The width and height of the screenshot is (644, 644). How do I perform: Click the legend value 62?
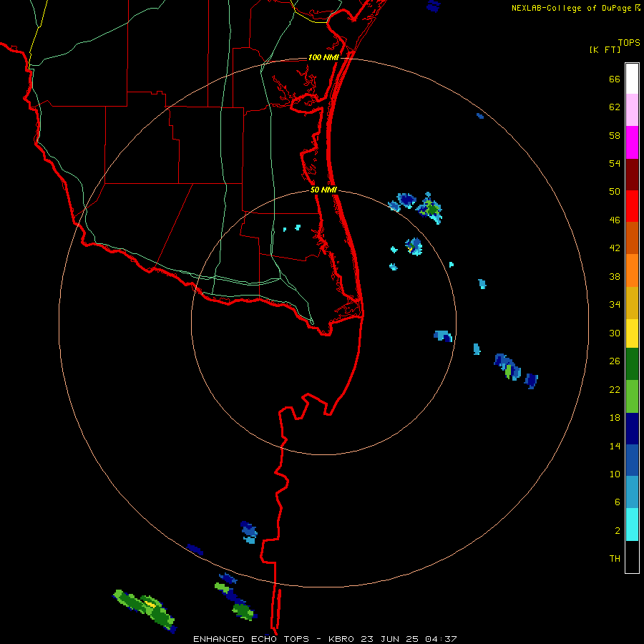(x=615, y=107)
